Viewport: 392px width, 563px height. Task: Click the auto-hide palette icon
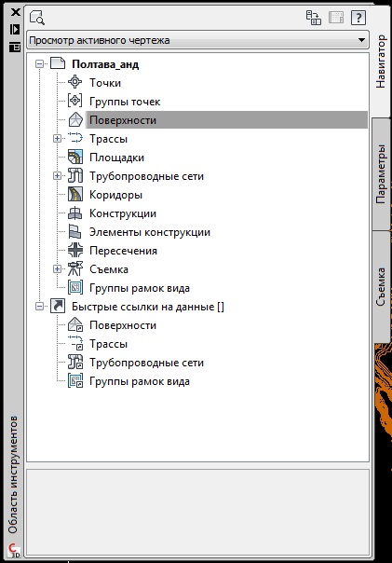(15, 30)
